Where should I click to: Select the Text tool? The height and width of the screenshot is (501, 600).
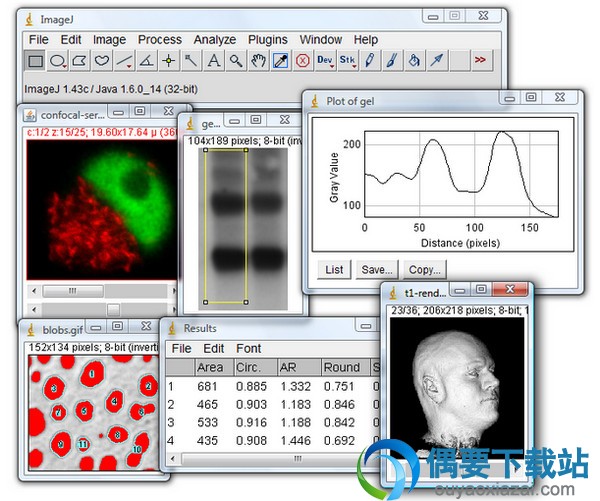click(x=214, y=60)
